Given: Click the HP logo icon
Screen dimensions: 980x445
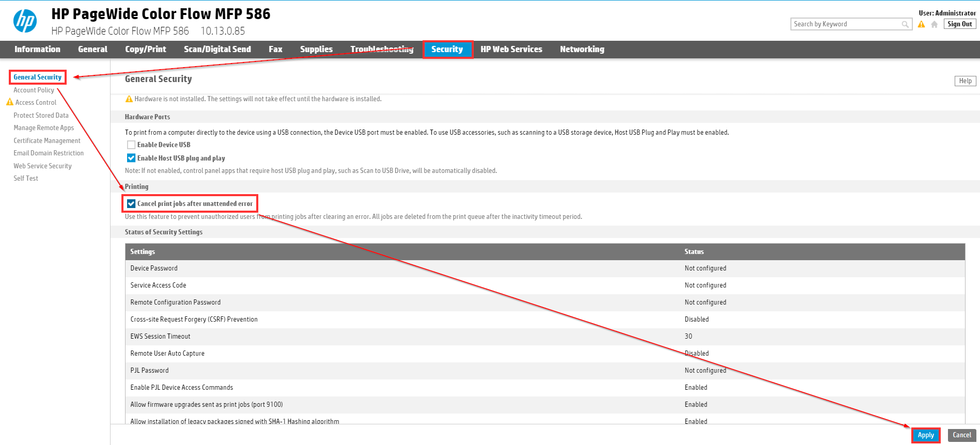Looking at the screenshot, I should click(25, 21).
